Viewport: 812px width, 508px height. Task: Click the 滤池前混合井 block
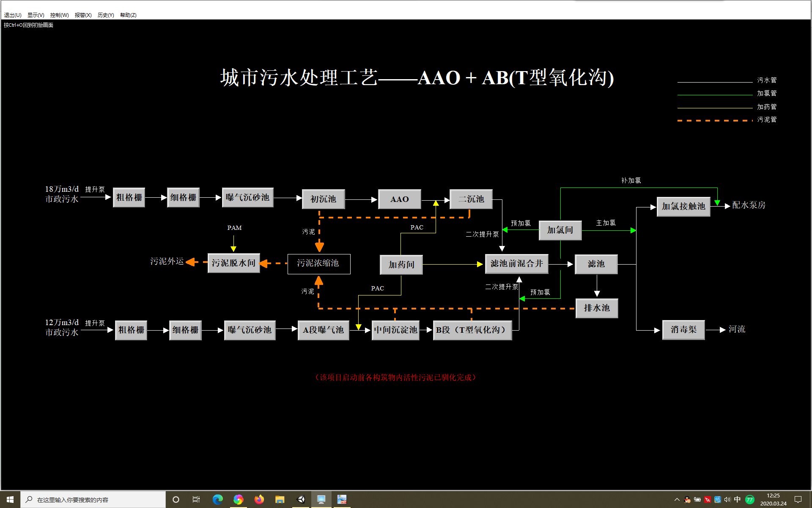516,264
